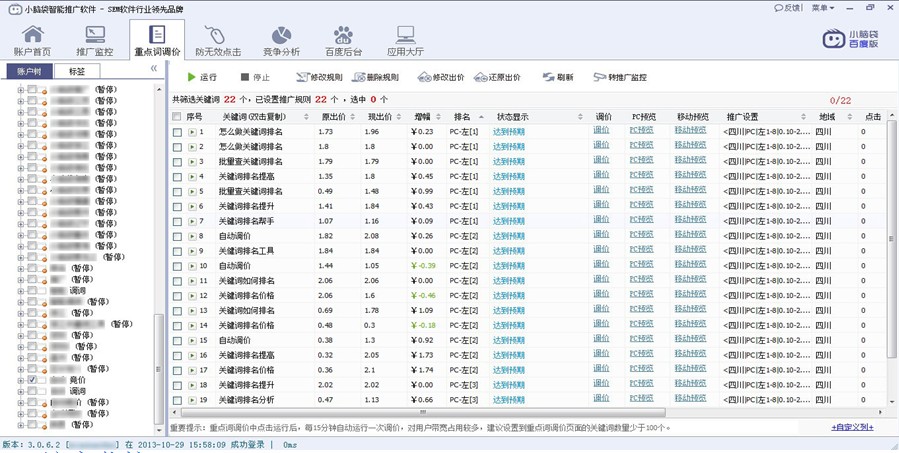Viewport: 899px width, 453px height.
Task: Switch to the 账户树 tab
Action: click(29, 72)
